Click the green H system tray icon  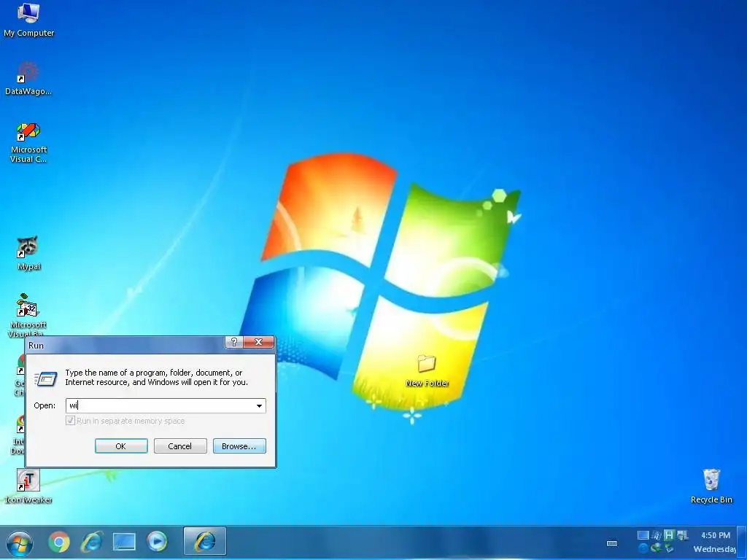coord(669,535)
